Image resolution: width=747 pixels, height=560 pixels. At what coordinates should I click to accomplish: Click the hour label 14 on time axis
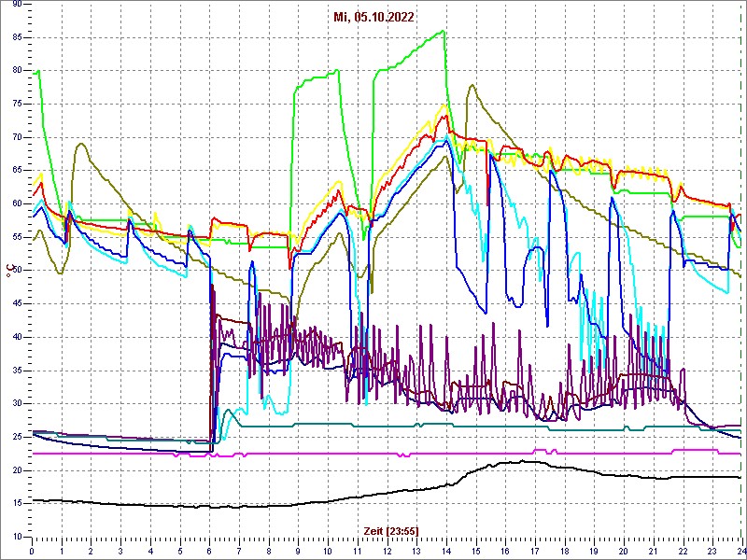pyautogui.click(x=446, y=550)
